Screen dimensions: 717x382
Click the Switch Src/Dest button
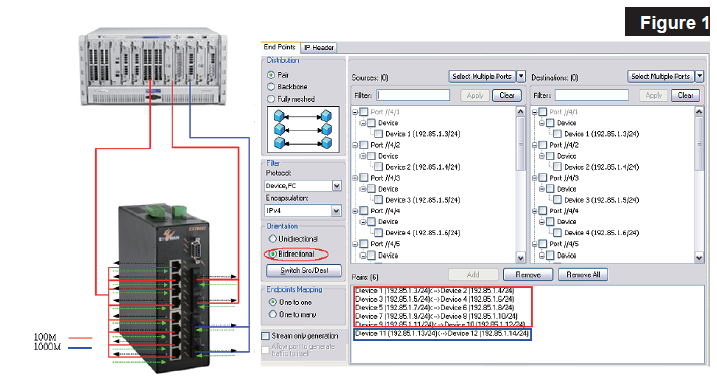point(304,270)
